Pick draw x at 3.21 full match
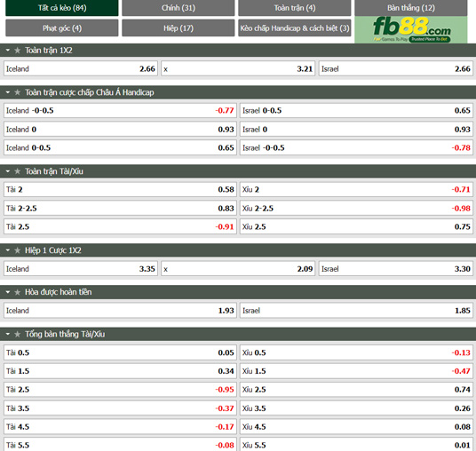The width and height of the screenshot is (476, 451). pos(238,68)
